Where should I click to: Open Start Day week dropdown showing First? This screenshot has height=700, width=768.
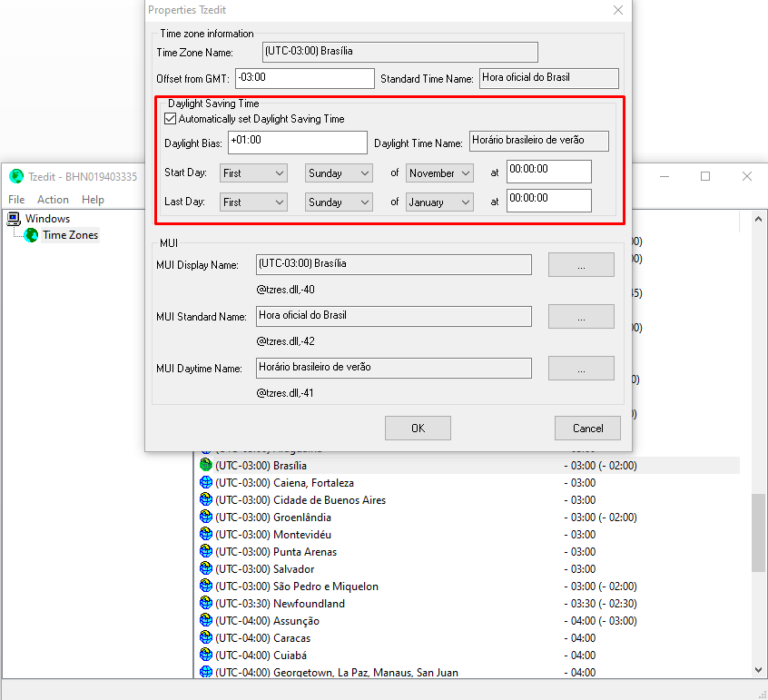tap(253, 173)
